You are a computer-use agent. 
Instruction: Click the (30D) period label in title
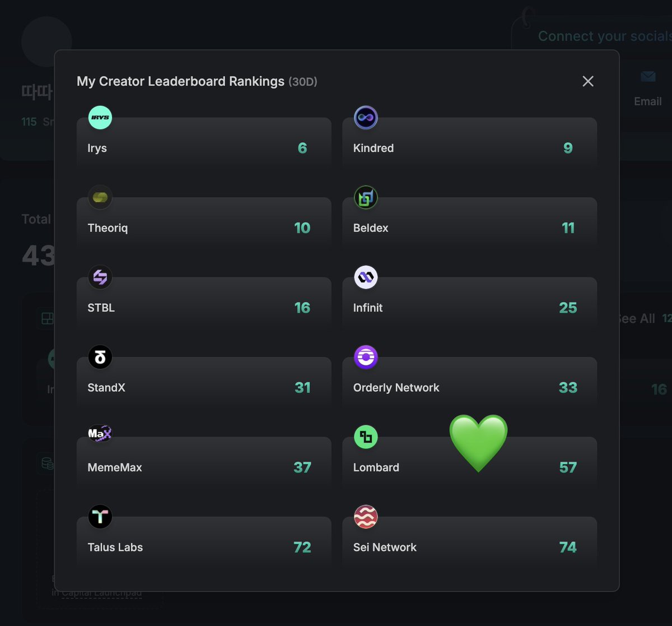pos(303,82)
